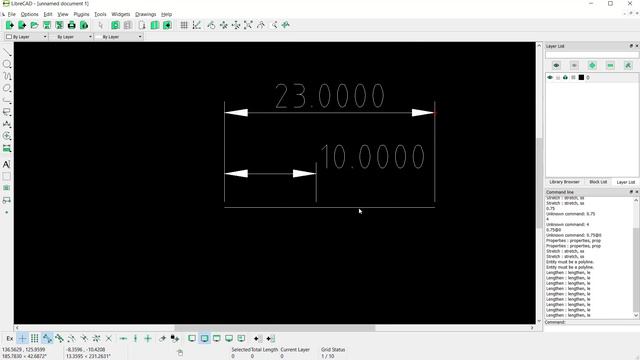The width and height of the screenshot is (640, 360).
Task: Click the Print Preview icon
Action: point(84,25)
